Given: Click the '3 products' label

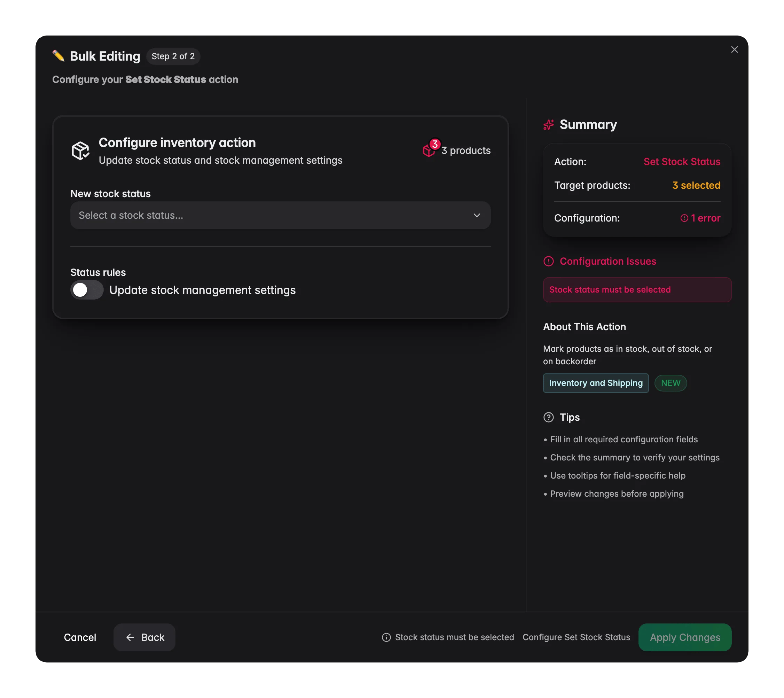Looking at the screenshot, I should pos(466,150).
